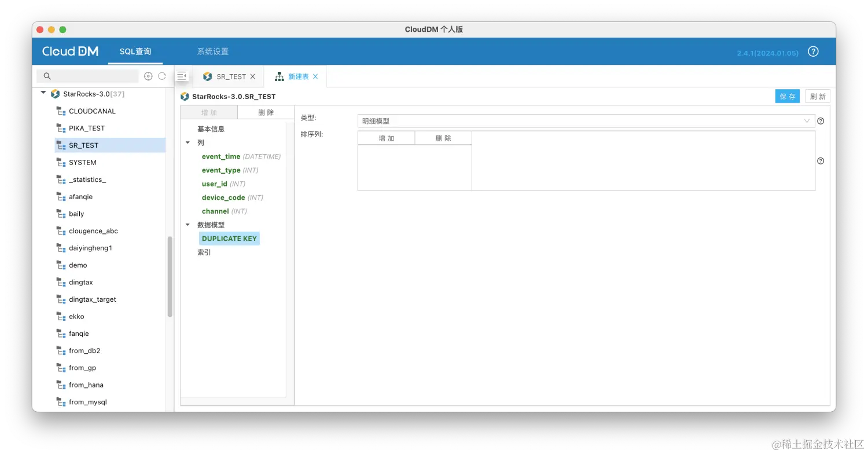Screen dimensions: 868x454
Task: Click the schema icon beside clougence_abc
Action: pos(61,231)
